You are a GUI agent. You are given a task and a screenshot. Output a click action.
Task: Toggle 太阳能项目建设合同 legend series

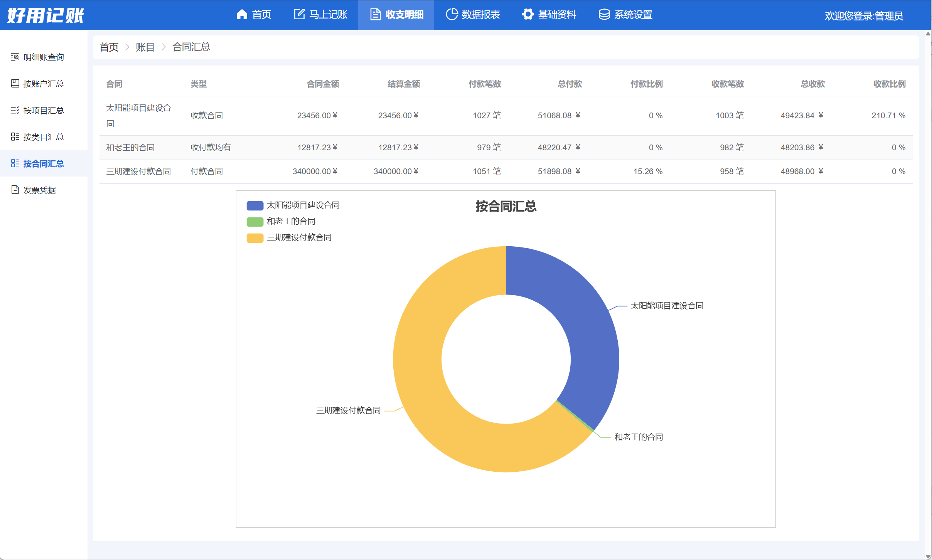click(293, 205)
